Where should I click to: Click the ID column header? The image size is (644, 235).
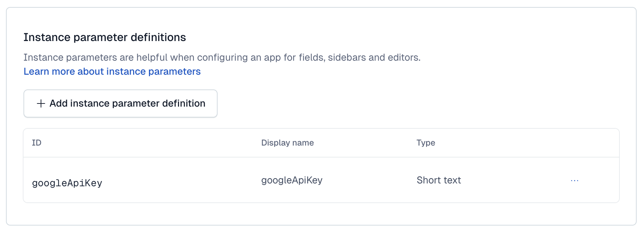pos(36,143)
